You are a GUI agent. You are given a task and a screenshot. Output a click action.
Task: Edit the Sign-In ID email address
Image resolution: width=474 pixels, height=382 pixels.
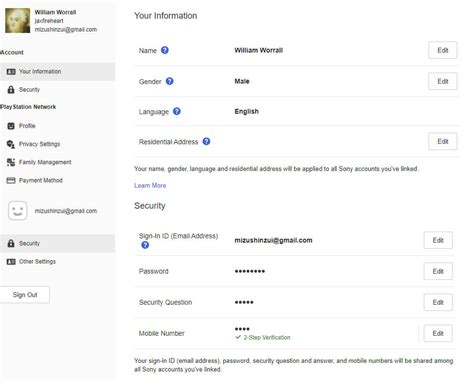coord(438,240)
